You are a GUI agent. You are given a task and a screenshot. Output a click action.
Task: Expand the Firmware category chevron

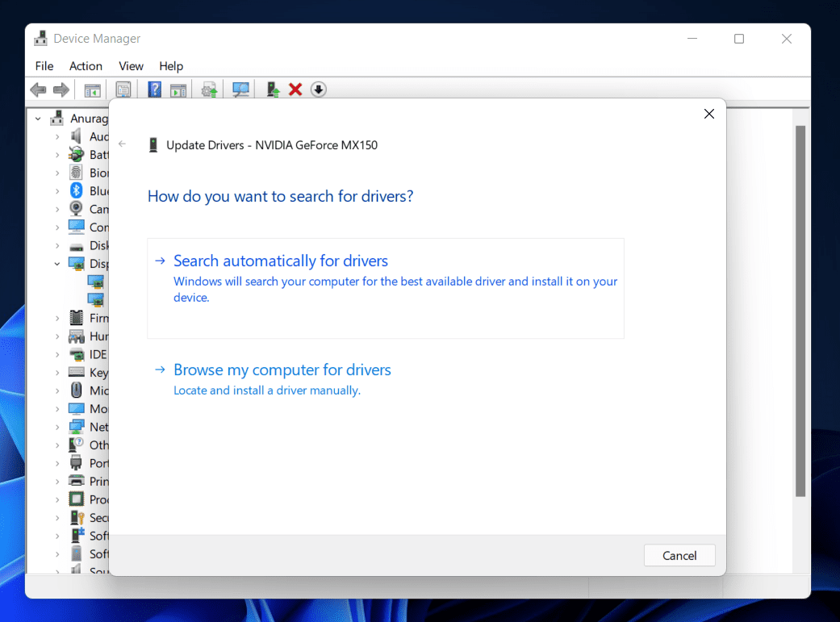coord(57,318)
